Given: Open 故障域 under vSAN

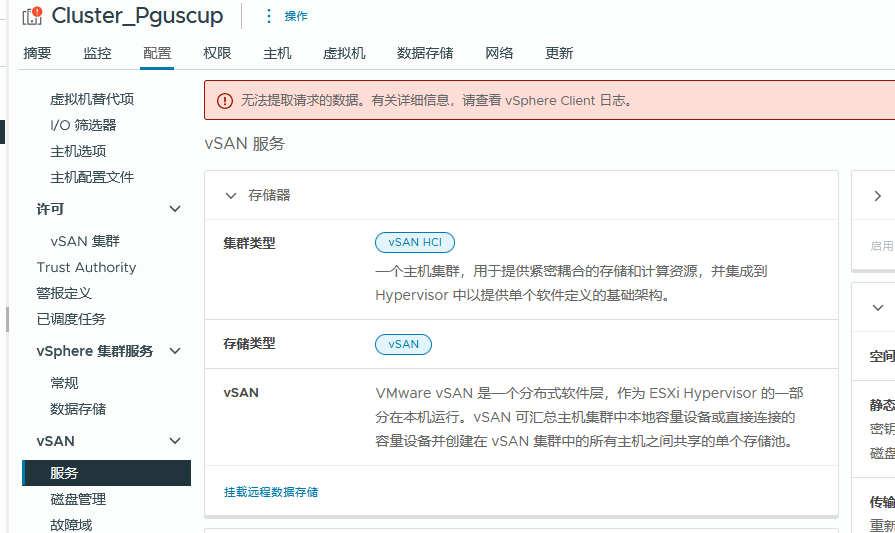Looking at the screenshot, I should (71, 524).
